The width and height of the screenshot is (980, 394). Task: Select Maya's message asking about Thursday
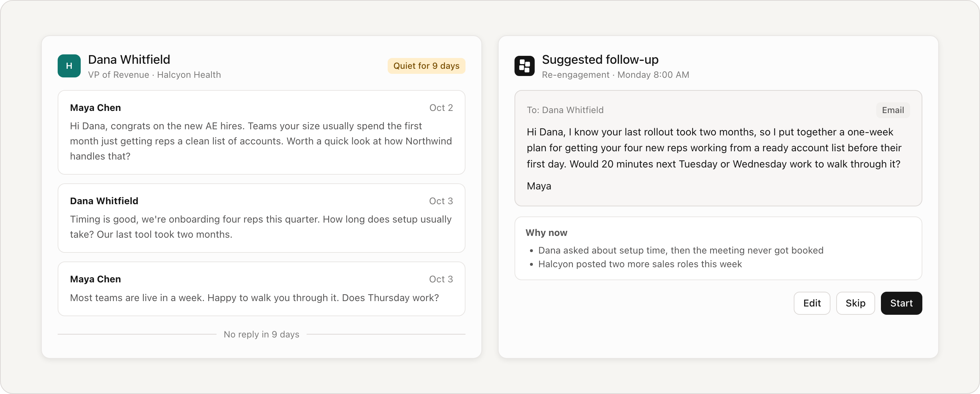point(261,288)
